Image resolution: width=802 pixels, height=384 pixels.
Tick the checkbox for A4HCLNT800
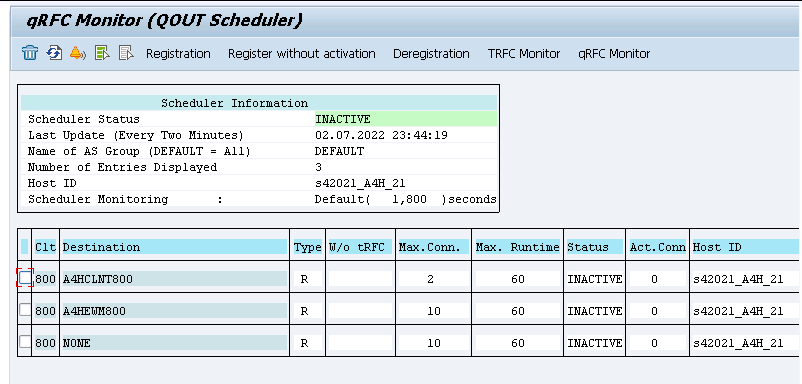point(25,278)
